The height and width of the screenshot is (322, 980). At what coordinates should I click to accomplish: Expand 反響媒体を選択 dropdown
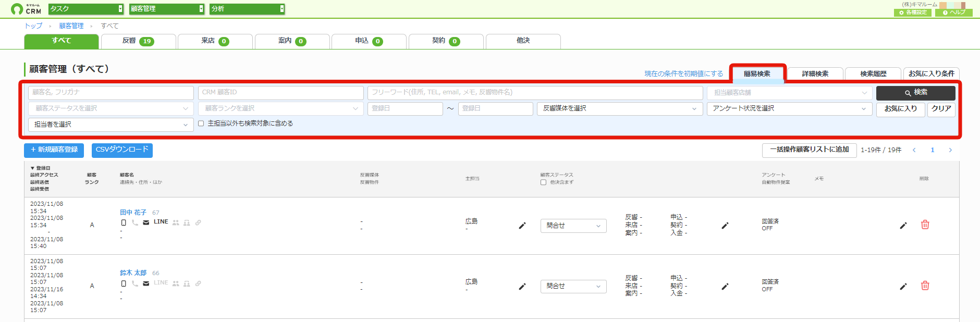click(x=620, y=108)
